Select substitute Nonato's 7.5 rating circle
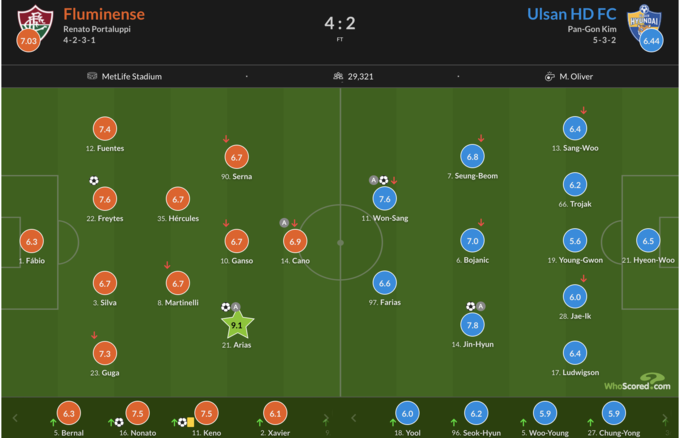Viewport: 680px width, 438px height. point(138,414)
